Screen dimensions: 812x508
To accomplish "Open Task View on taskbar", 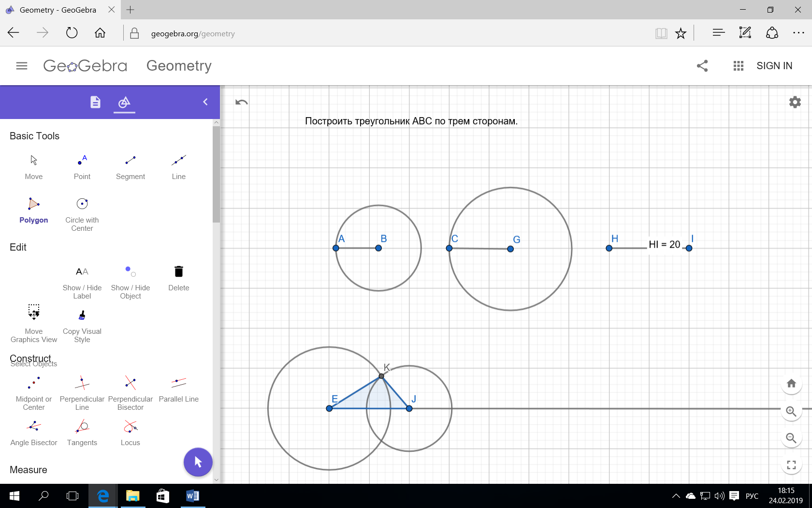I will pos(72,496).
